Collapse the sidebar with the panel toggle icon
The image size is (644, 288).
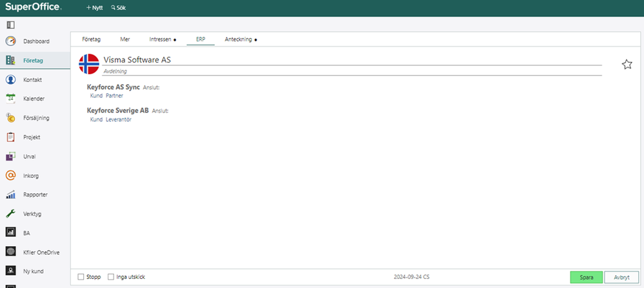tap(11, 25)
